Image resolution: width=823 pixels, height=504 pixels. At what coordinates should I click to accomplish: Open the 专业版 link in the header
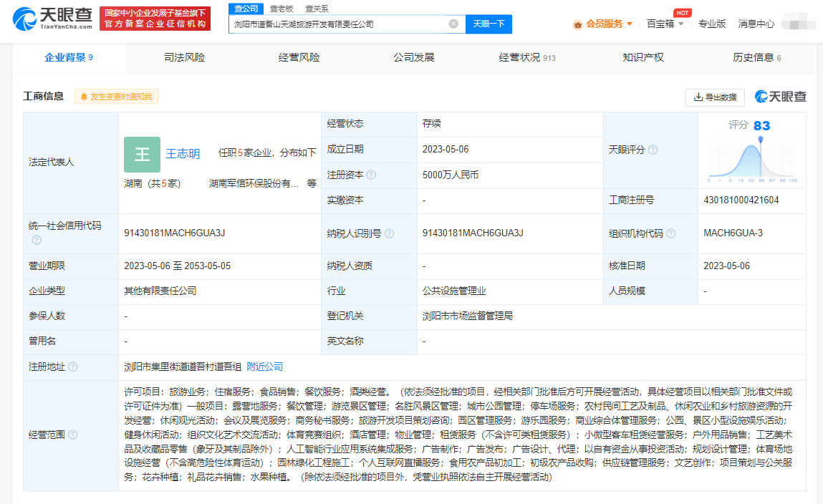pyautogui.click(x=712, y=24)
